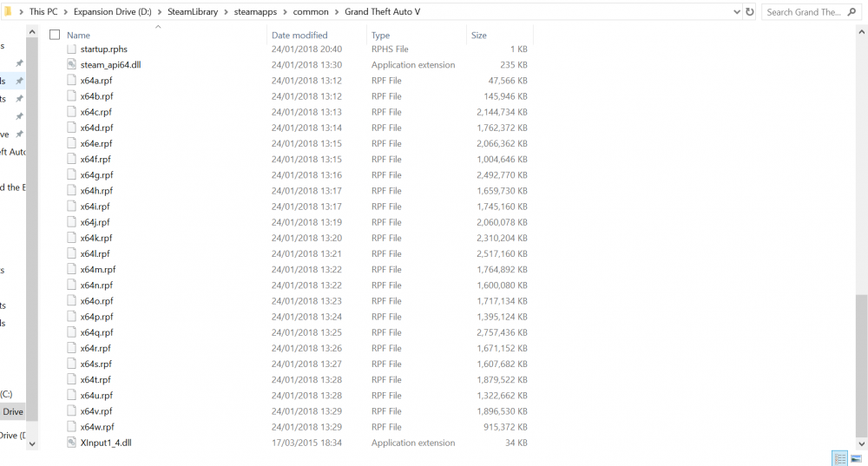Open the address bar history dropdown

pyautogui.click(x=736, y=11)
